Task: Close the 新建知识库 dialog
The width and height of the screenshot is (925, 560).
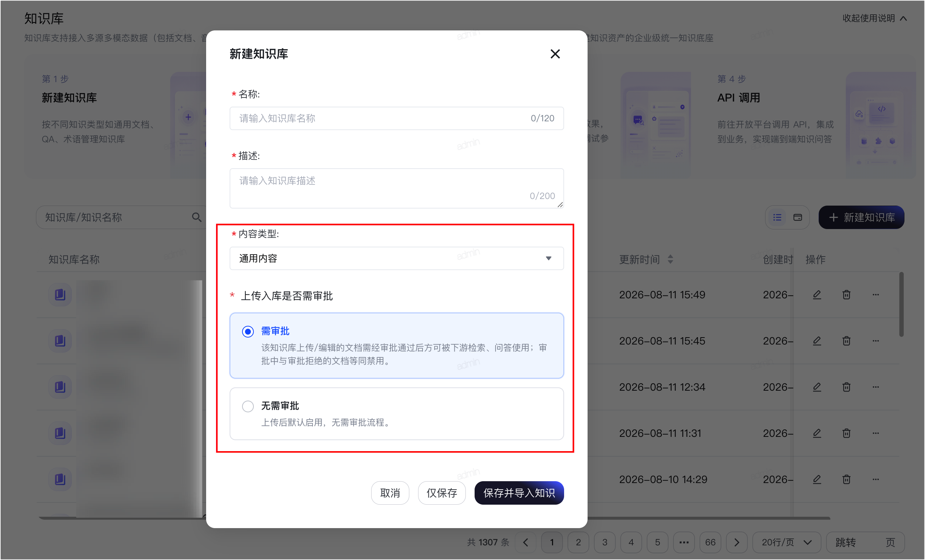Action: click(x=555, y=54)
